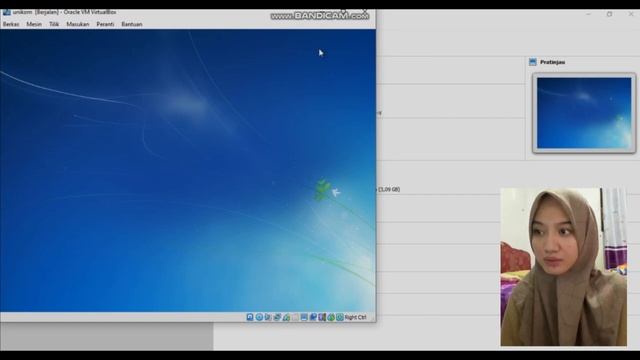Click the keyboard capture status icon
The image size is (640, 360).
[340, 317]
